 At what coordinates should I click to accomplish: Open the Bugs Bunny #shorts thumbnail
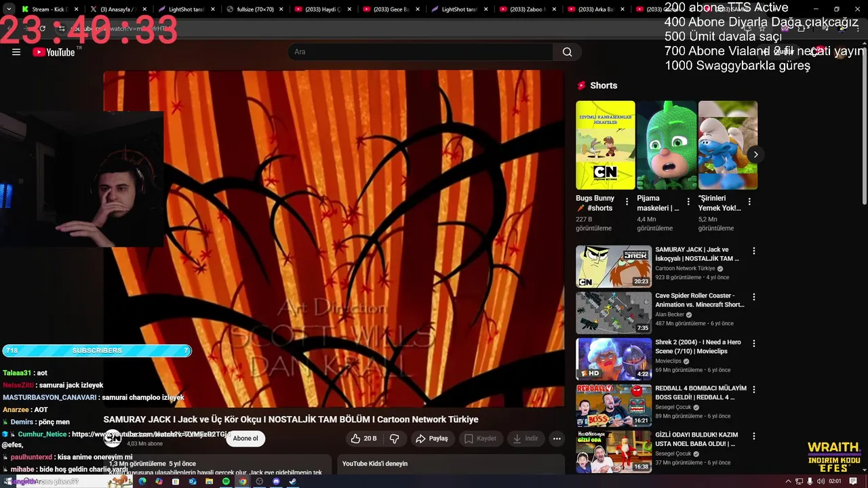(606, 145)
